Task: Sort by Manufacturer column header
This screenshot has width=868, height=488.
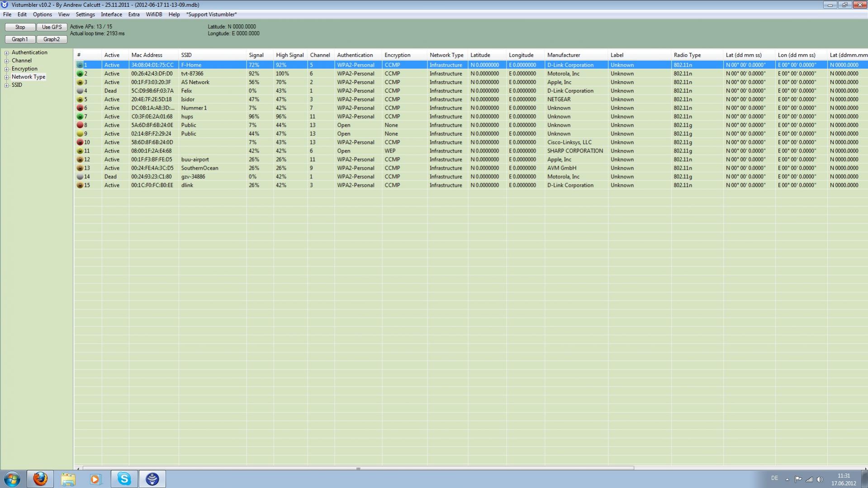Action: (x=577, y=55)
